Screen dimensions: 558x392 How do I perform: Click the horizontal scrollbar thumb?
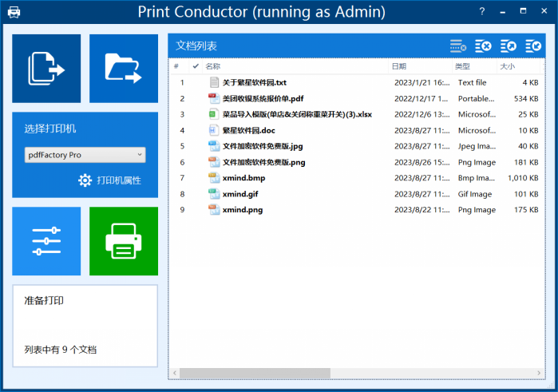(x=255, y=373)
